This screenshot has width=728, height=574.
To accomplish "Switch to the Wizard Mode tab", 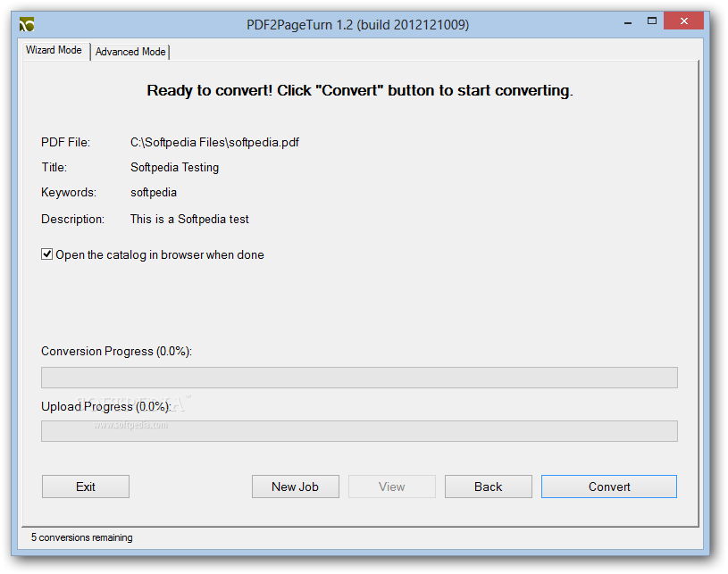I will click(54, 50).
